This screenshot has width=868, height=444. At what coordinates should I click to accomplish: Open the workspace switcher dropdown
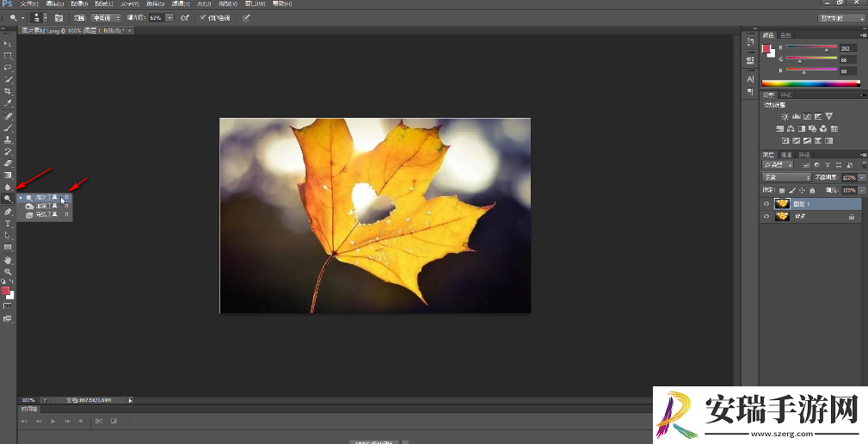(841, 18)
